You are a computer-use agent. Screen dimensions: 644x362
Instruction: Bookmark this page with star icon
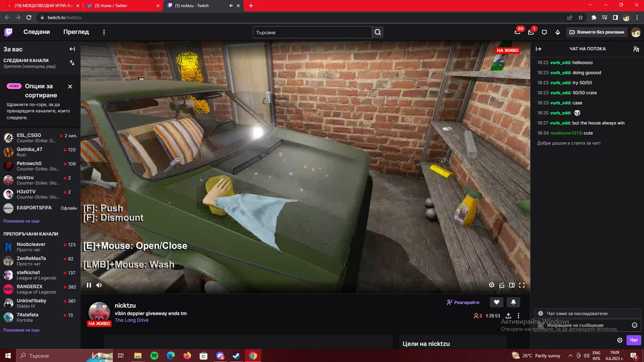(581, 17)
